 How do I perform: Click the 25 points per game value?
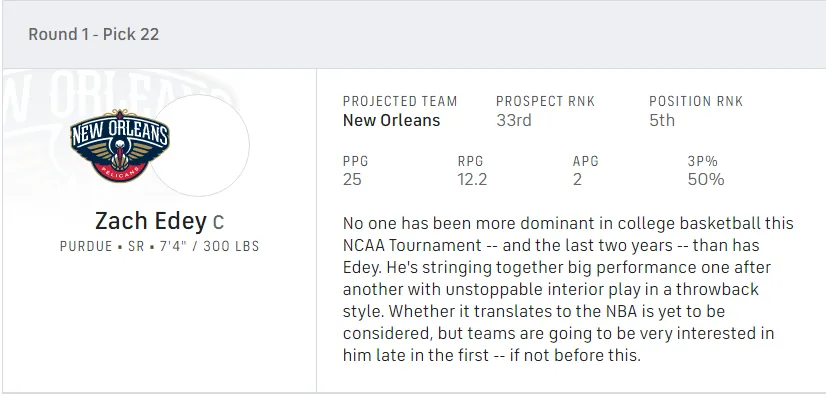tap(352, 180)
